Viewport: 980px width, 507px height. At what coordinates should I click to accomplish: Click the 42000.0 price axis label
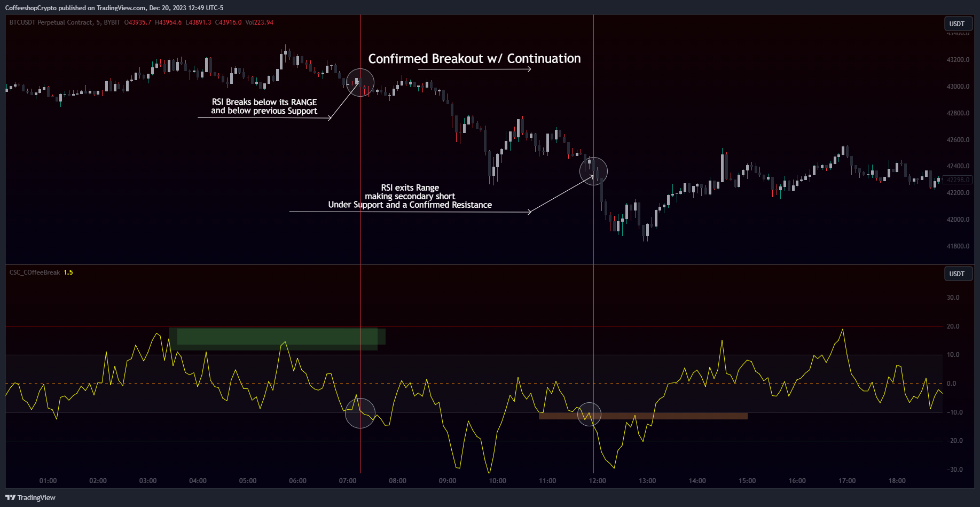(958, 220)
